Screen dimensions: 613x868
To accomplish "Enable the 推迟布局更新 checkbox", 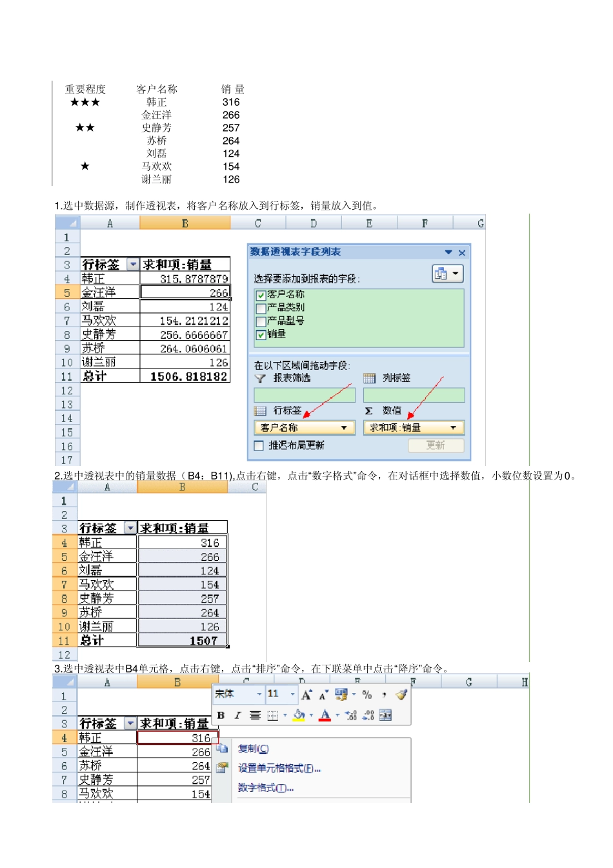I will click(259, 445).
